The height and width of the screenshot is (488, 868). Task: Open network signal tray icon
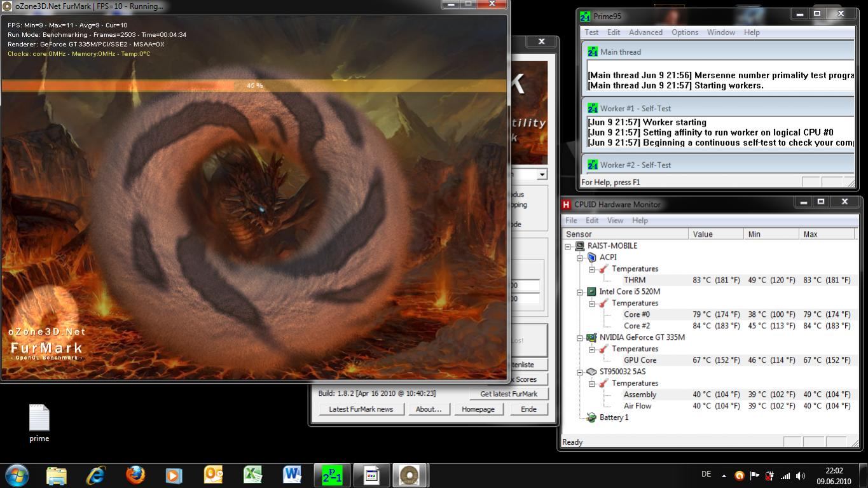[x=785, y=475]
